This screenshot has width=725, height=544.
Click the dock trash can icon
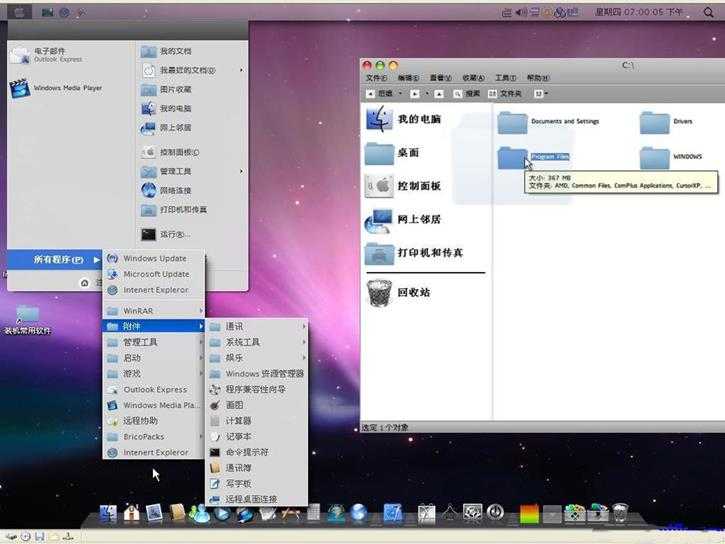coord(620,513)
